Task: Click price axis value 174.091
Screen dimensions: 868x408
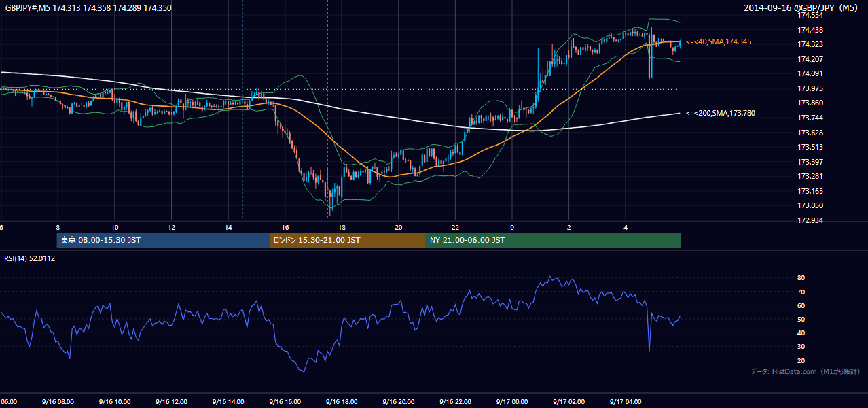Action: pos(810,73)
